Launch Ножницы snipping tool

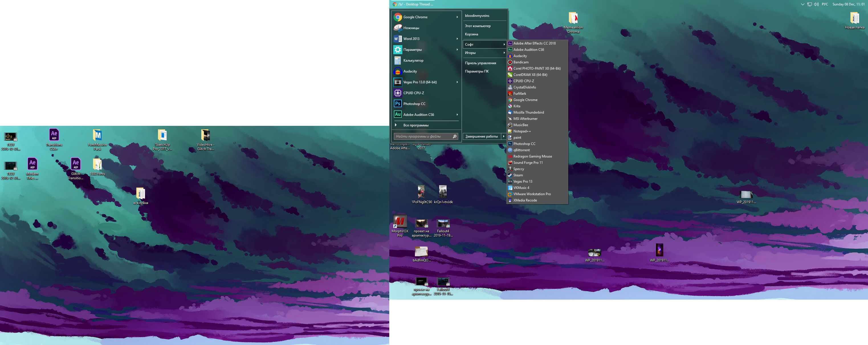(426, 28)
